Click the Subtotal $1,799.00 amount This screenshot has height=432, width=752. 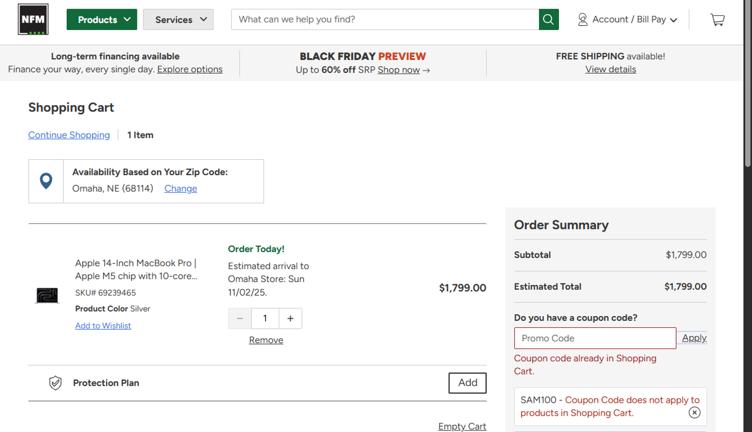tap(686, 255)
